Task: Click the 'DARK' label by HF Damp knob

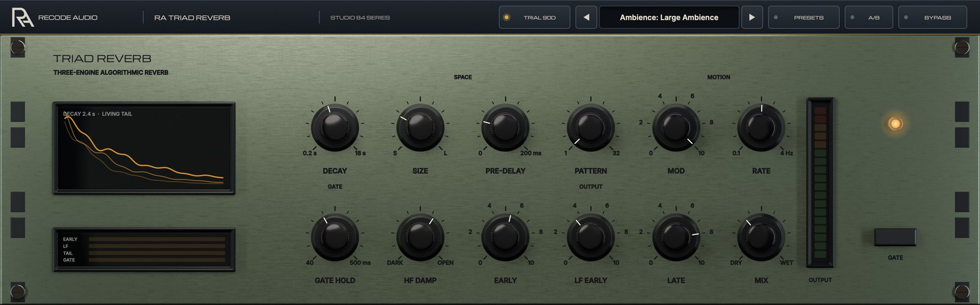Action: [x=395, y=263]
